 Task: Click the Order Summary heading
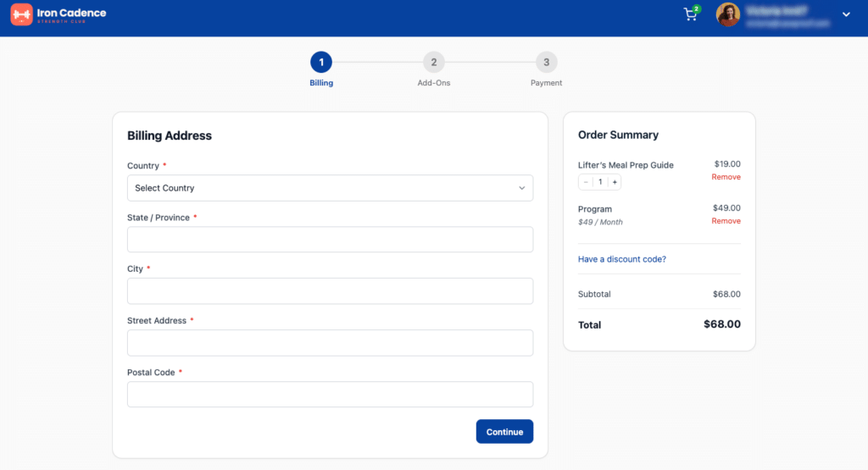[x=618, y=135]
